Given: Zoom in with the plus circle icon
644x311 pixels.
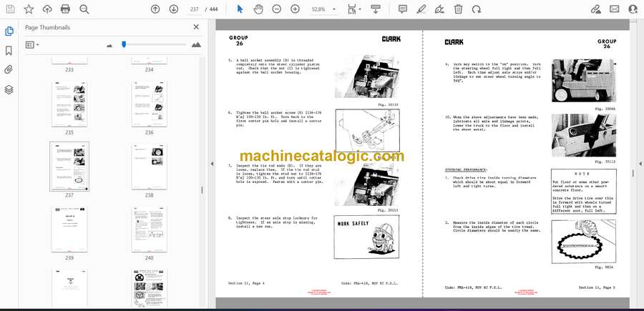Looking at the screenshot, I should 296,9.
